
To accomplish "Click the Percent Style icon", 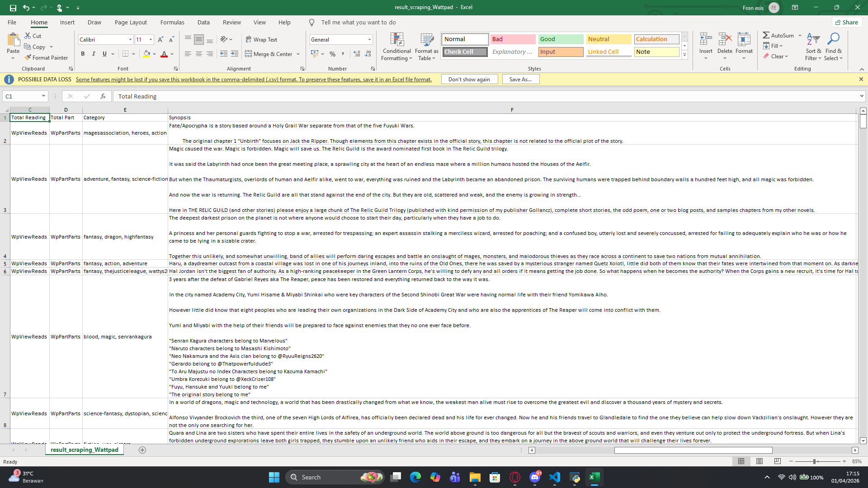I will (332, 54).
